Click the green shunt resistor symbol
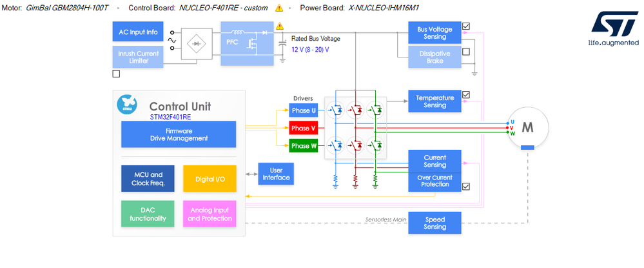Image resolution: width=644 pixels, height=268 pixels. [x=375, y=180]
